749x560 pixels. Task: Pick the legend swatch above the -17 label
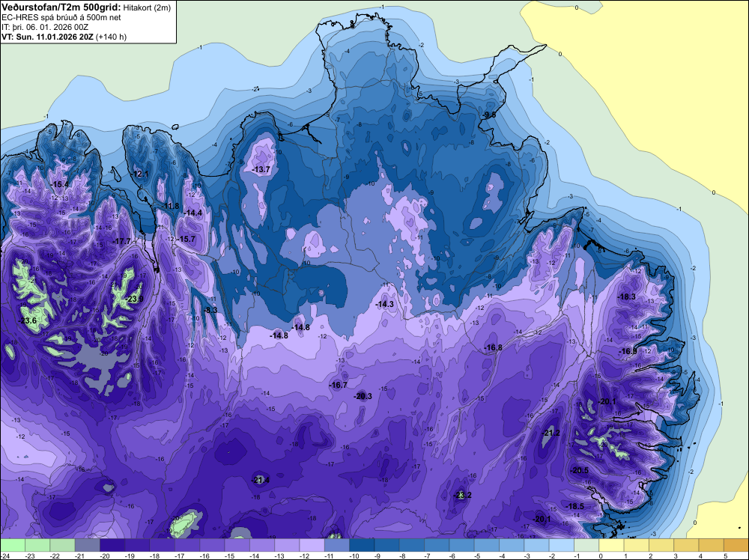187,545
